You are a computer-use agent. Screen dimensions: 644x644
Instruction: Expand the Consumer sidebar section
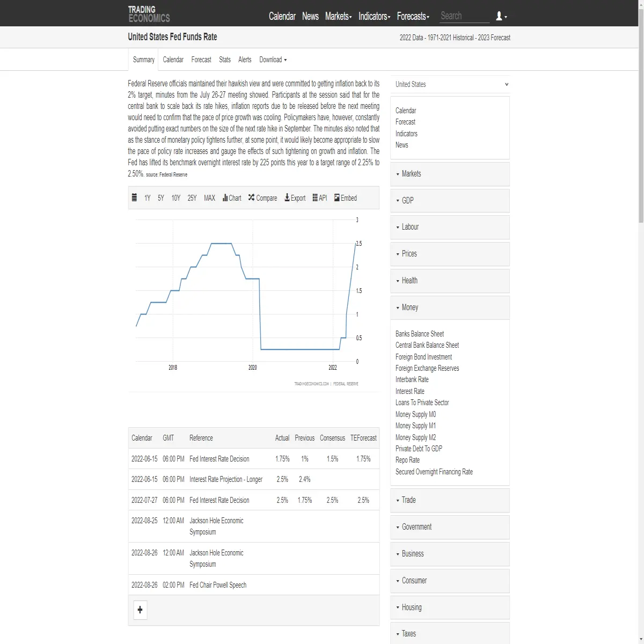[x=450, y=581]
